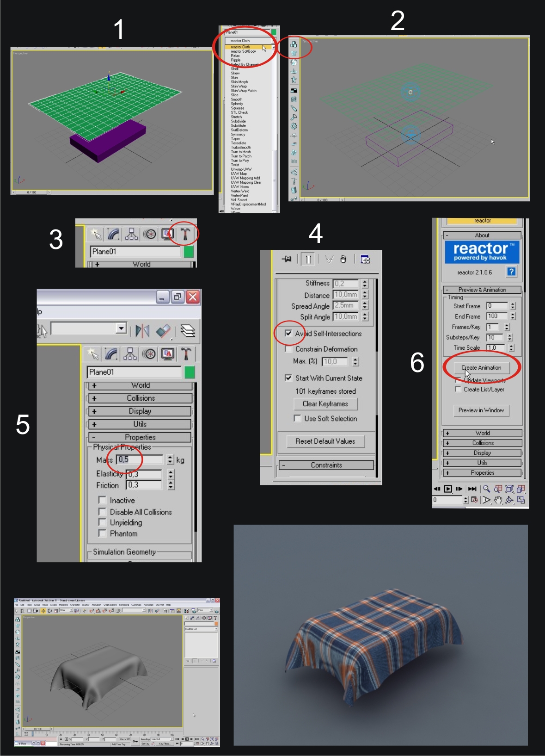Click Soft Body Collection ball icon beside wireframe viewport
Image resolution: width=545 pixels, height=756 pixels.
pyautogui.click(x=294, y=62)
